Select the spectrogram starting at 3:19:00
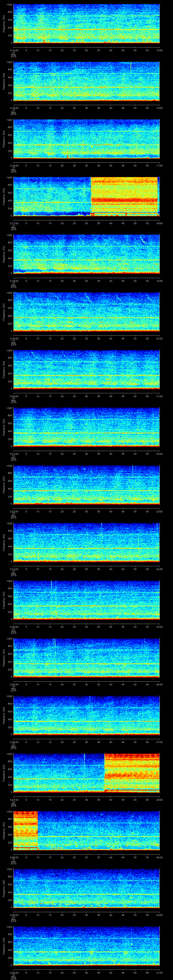173x980 pixels. pos(86,312)
